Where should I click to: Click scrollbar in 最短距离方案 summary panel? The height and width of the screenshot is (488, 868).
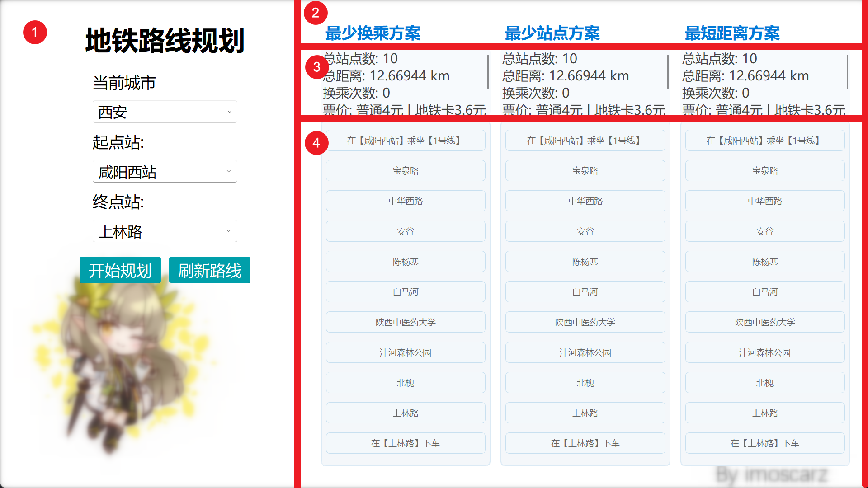[x=847, y=72]
